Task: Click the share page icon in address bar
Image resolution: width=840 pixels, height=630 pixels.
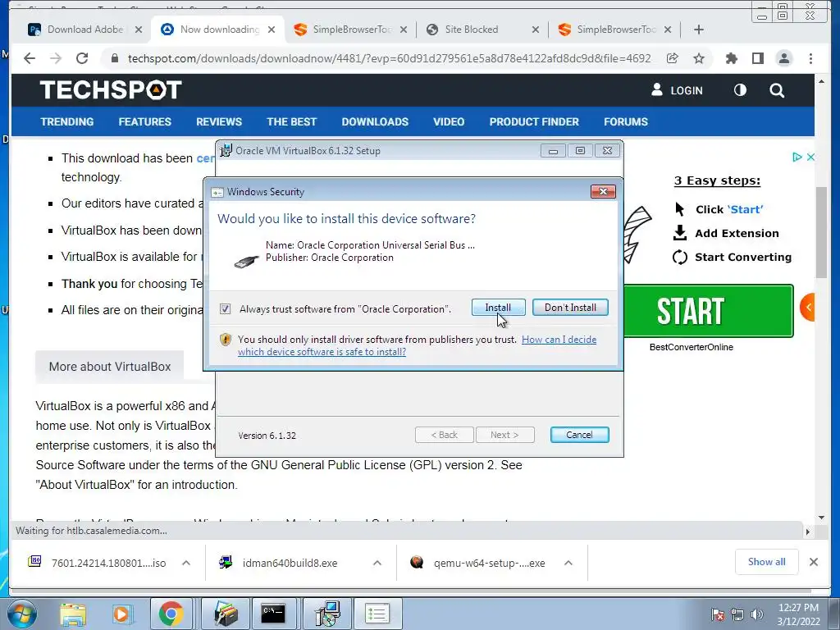Action: click(673, 58)
